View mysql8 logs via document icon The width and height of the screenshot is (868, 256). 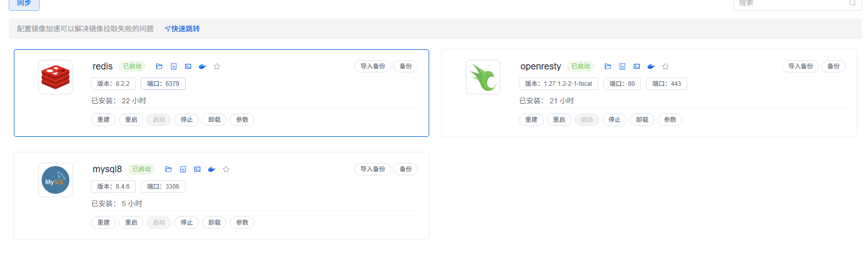pyautogui.click(x=183, y=169)
